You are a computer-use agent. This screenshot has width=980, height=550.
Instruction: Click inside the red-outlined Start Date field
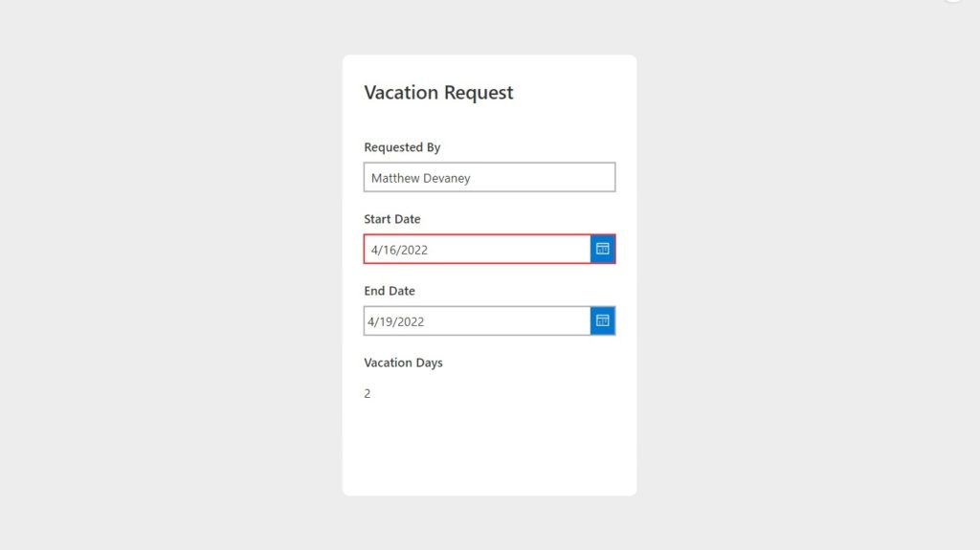tap(478, 249)
